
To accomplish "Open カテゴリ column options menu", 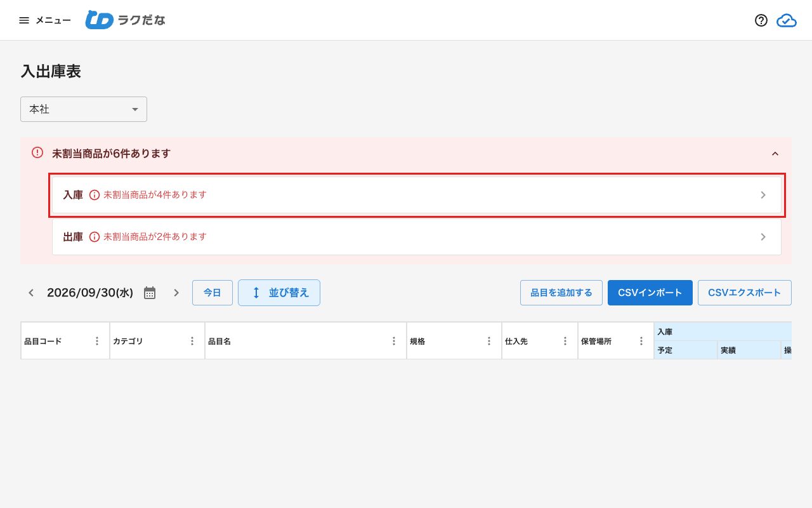I will pyautogui.click(x=192, y=341).
